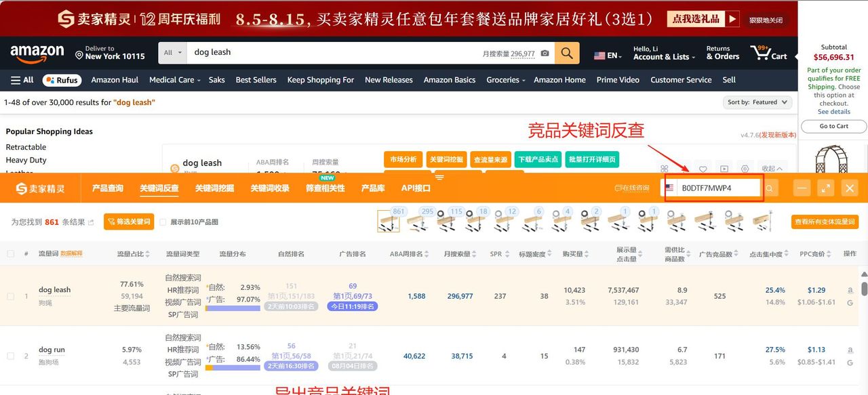This screenshot has height=395, width=868.
Task: Sort by SPR column arrows
Action: (x=507, y=254)
